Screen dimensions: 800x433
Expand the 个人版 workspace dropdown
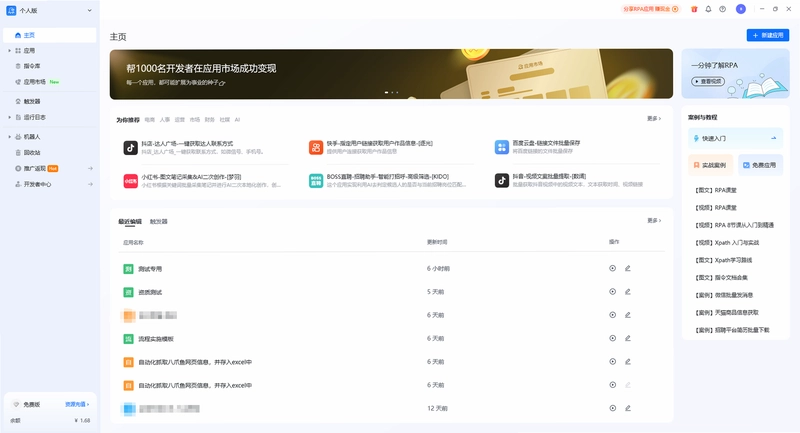89,10
